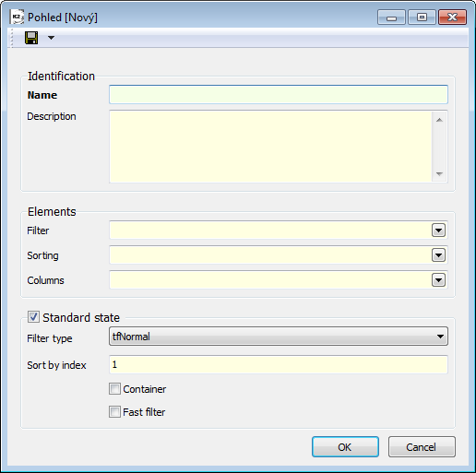Uncheck the Standard state checkbox
The height and width of the screenshot is (473, 476).
pos(33,317)
